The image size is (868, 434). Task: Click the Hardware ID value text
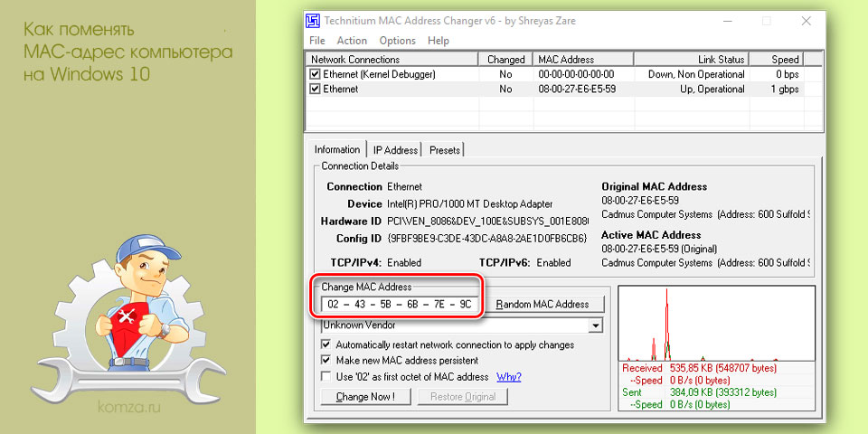487,222
